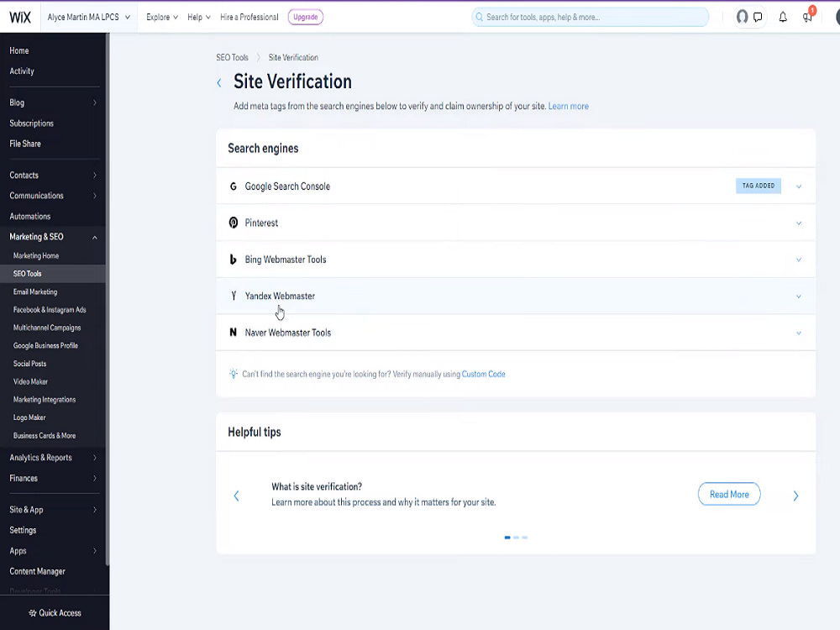Click the Quick Access button

click(x=55, y=613)
